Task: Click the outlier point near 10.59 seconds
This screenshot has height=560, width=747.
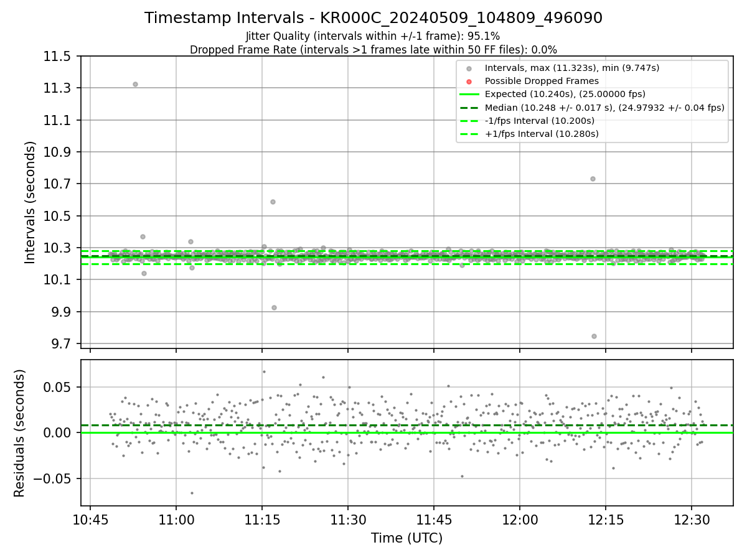Action: point(273,202)
